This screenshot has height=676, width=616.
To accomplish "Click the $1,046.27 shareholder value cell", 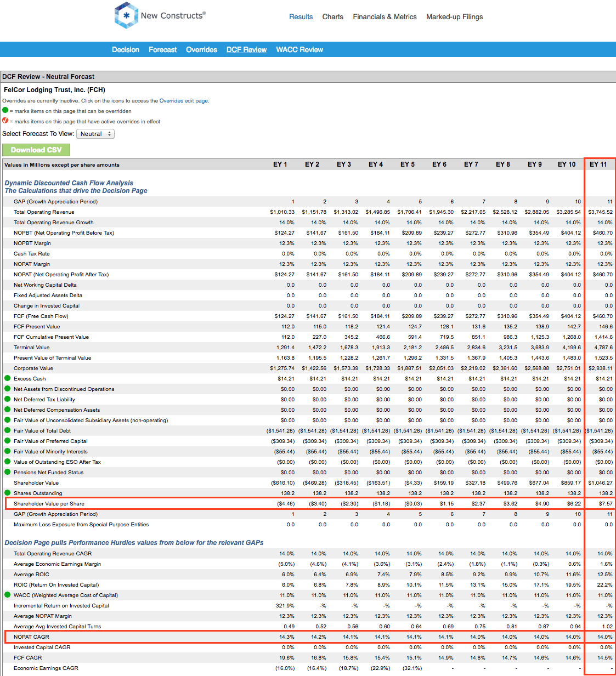I will (601, 483).
